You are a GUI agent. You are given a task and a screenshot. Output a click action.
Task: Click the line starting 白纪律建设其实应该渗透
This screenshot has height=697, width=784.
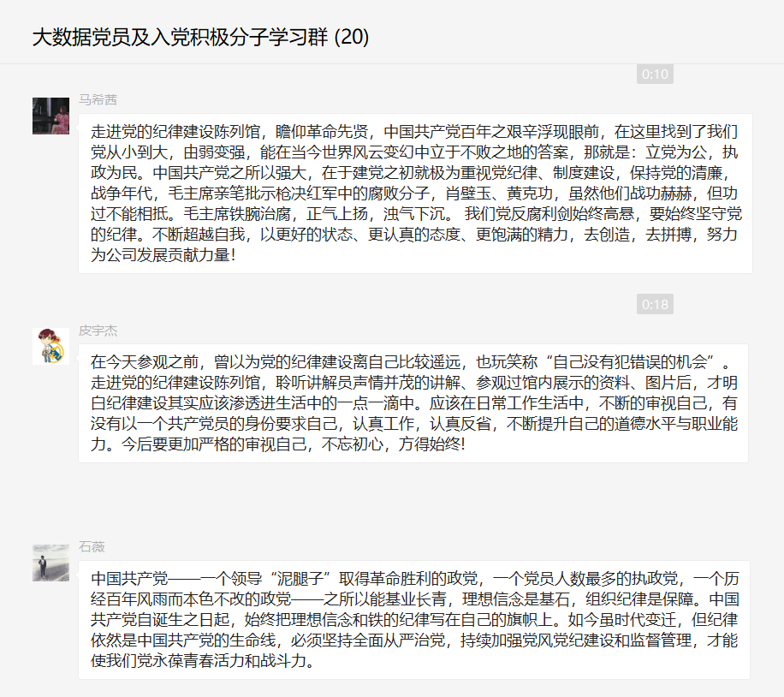coord(414,402)
